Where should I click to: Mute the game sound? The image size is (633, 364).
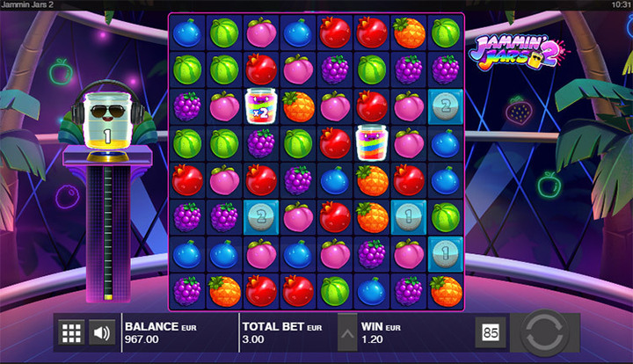coord(102,332)
